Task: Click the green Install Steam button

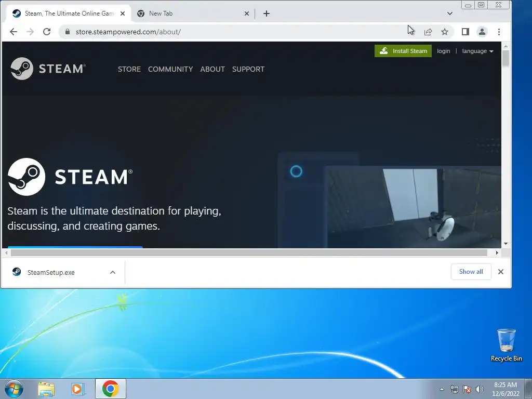Action: pos(403,51)
